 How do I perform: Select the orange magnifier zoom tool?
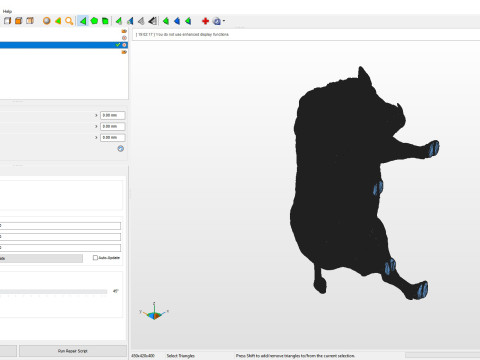(x=69, y=21)
